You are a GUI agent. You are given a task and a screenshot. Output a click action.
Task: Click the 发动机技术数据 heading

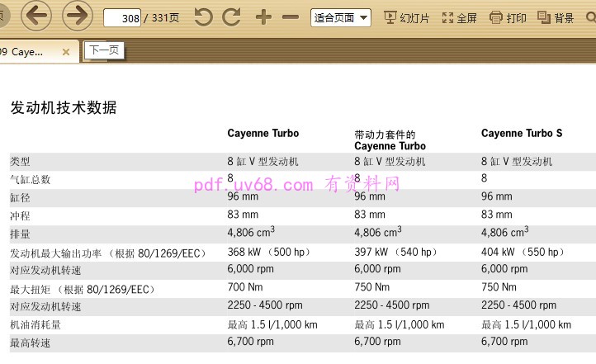tap(64, 107)
